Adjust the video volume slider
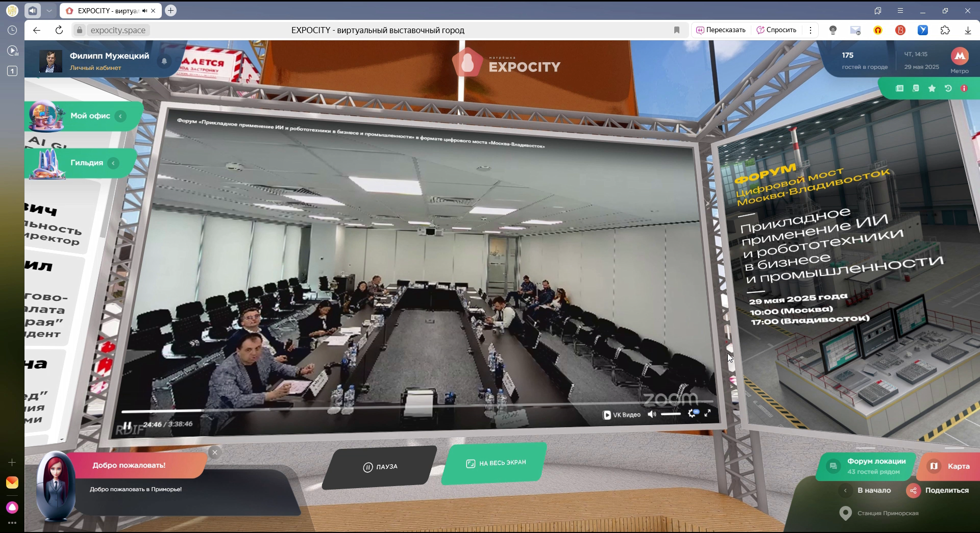The height and width of the screenshot is (533, 980). [x=671, y=414]
